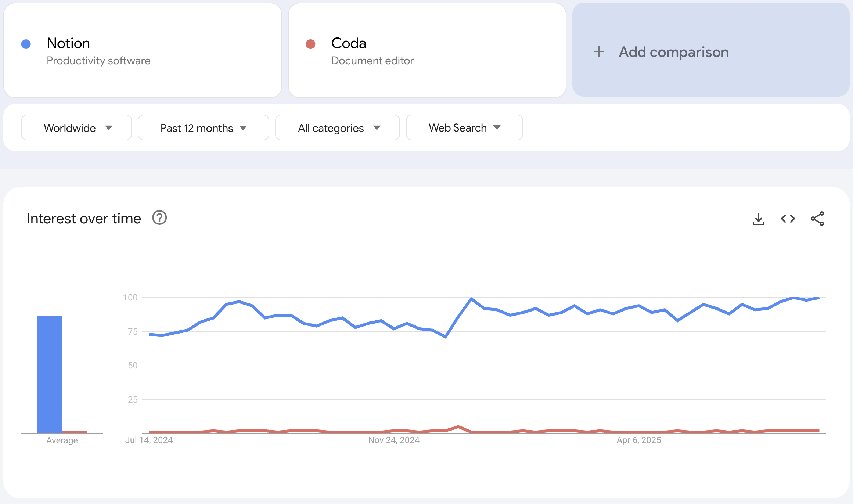Open the Interest over time help icon
853x504 pixels.
tap(159, 218)
